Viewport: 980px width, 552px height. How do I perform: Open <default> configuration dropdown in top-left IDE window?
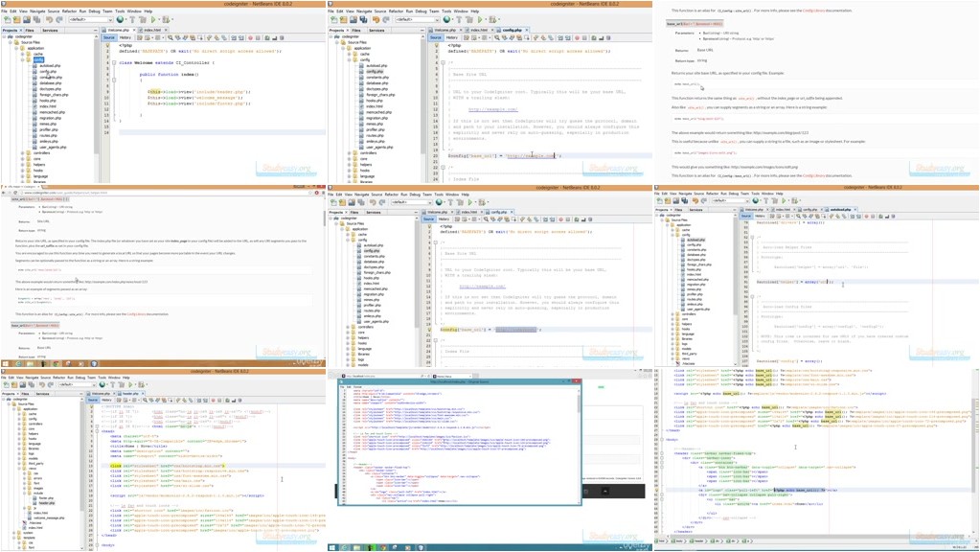90,19
